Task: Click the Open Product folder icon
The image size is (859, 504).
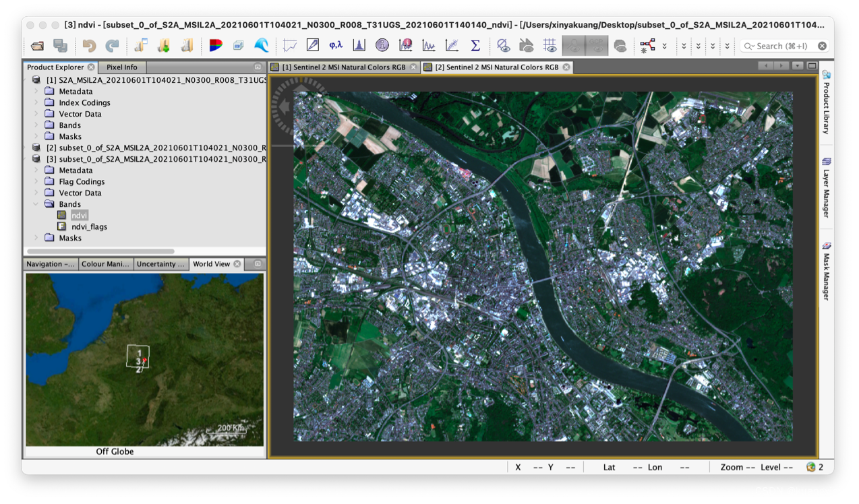Action: [x=37, y=46]
